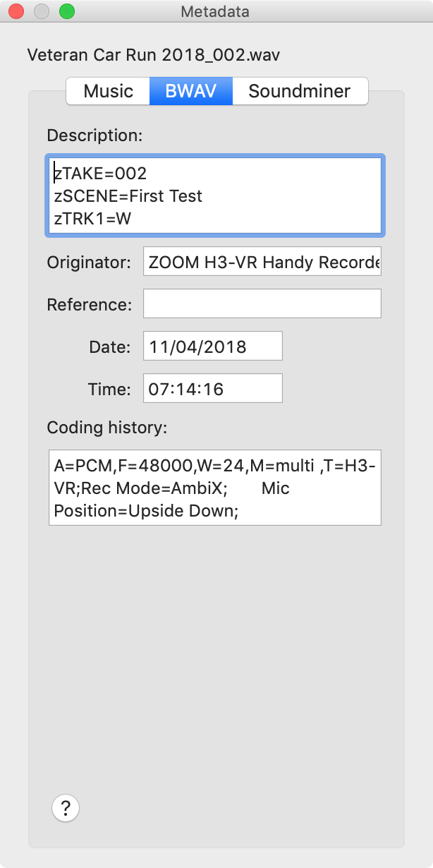Click the help question mark button
Screen dimensions: 433x868
click(66, 807)
